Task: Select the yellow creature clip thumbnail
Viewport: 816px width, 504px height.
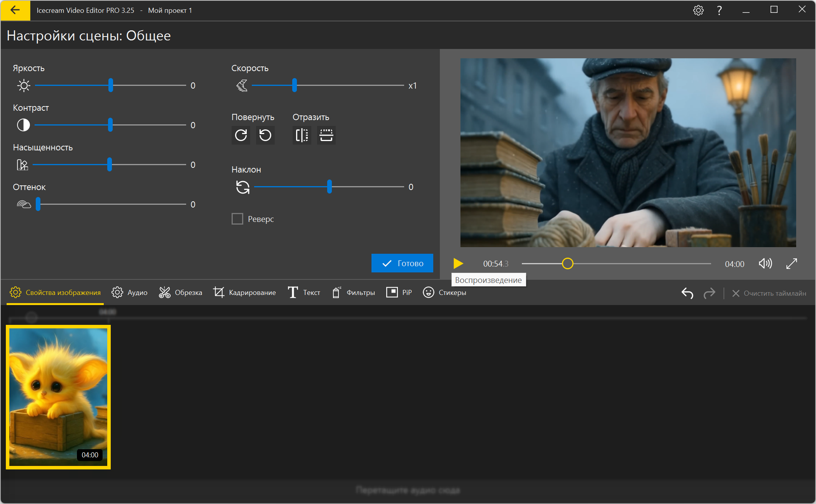Action: 58,397
